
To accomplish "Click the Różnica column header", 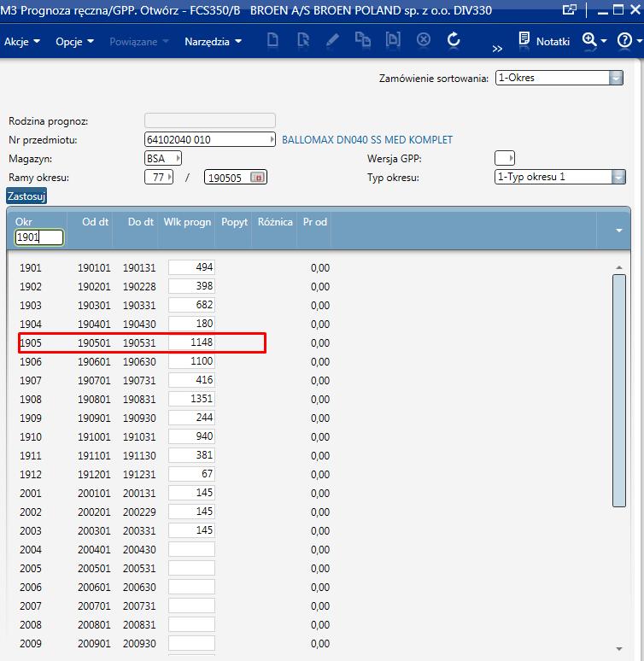I will point(275,222).
